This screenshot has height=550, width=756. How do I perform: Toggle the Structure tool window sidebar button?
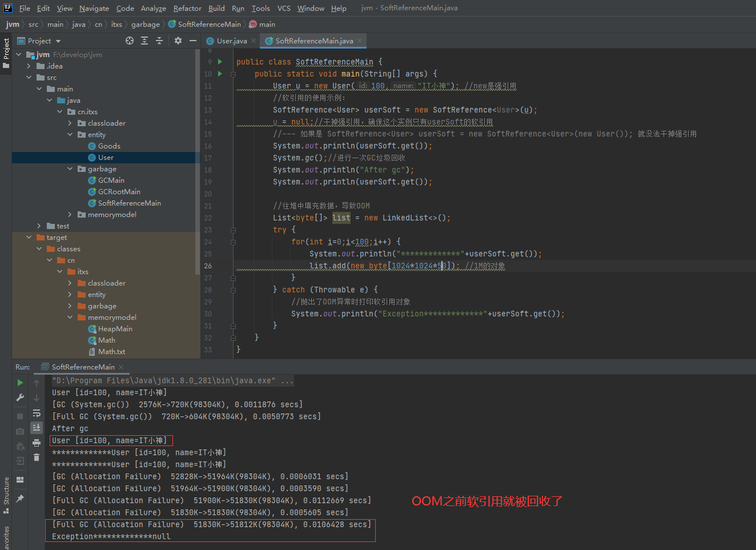[x=6, y=495]
